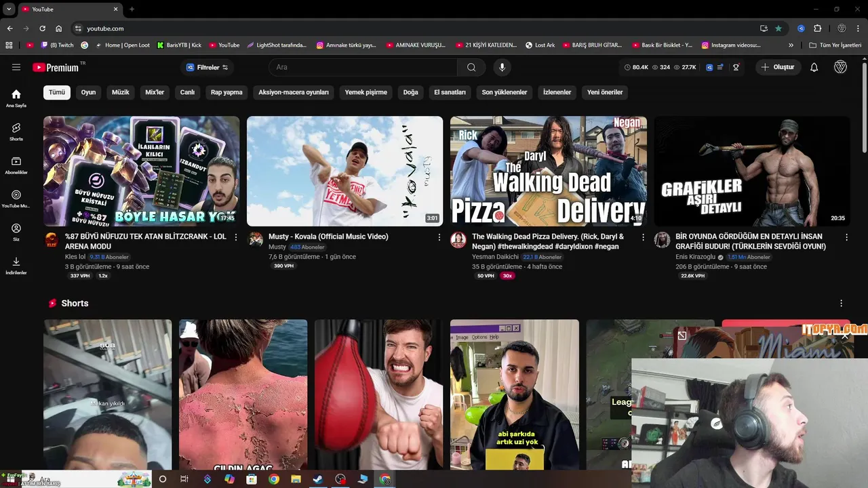Open the 'abi şarkıda artık uzi yok' Short
This screenshot has height=488, width=868.
(514, 394)
